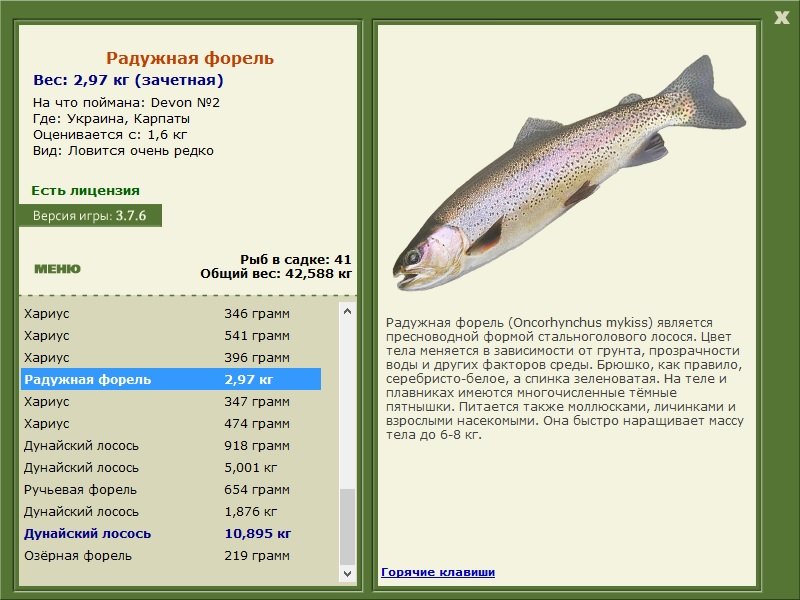The image size is (800, 600).
Task: Close the fish info window with X
Action: (781, 18)
